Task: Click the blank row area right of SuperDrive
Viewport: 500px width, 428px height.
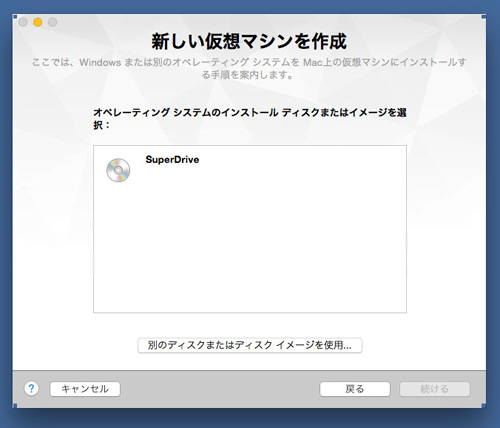Action: [300, 170]
